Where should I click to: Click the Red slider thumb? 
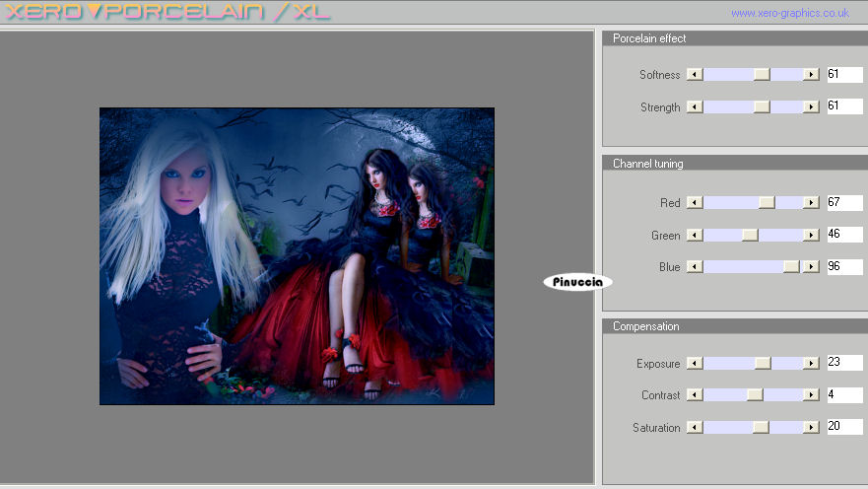[767, 203]
